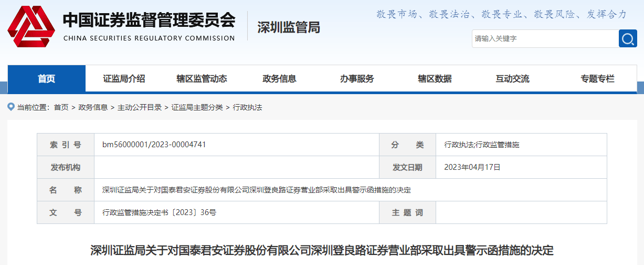Open the 办事服务 navigation item
Screen dimensions: 644x265
click(357, 79)
